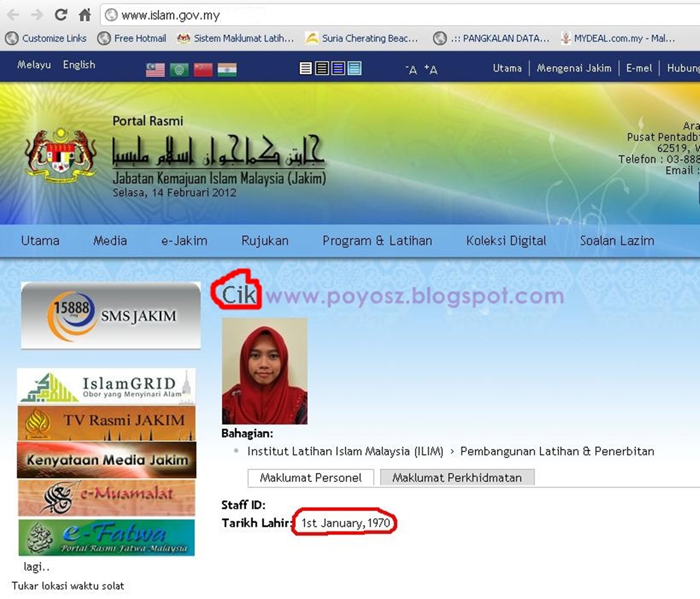
Task: Open Pembangunan Latihan & Penerbitan link
Action: (557, 452)
